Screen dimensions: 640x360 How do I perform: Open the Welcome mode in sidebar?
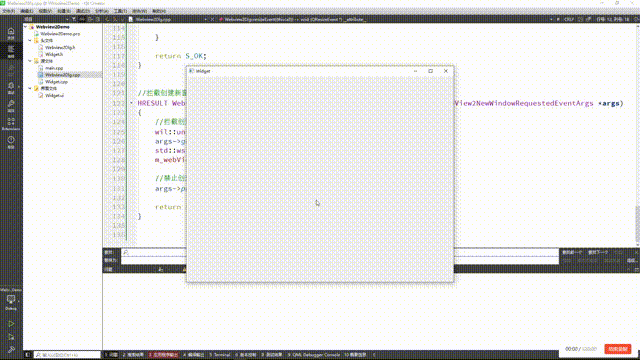pos(11,33)
